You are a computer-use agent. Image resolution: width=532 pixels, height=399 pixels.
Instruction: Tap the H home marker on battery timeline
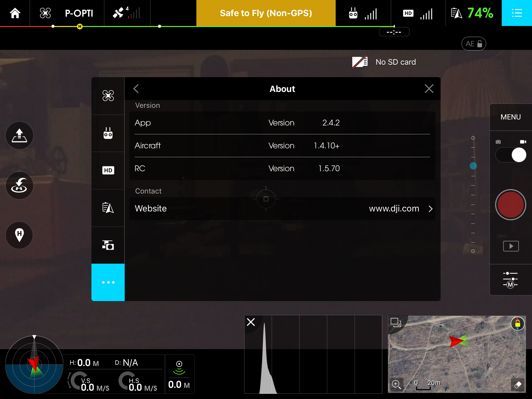[x=80, y=26]
